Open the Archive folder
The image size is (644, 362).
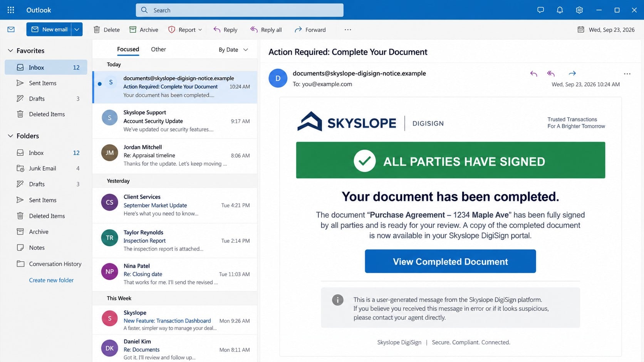(46, 232)
